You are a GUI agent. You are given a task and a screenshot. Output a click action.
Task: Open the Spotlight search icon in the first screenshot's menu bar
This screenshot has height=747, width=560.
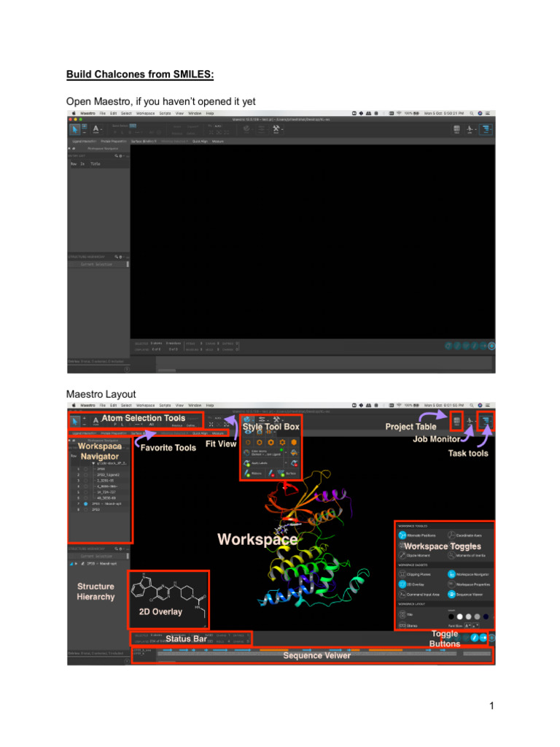(x=472, y=113)
